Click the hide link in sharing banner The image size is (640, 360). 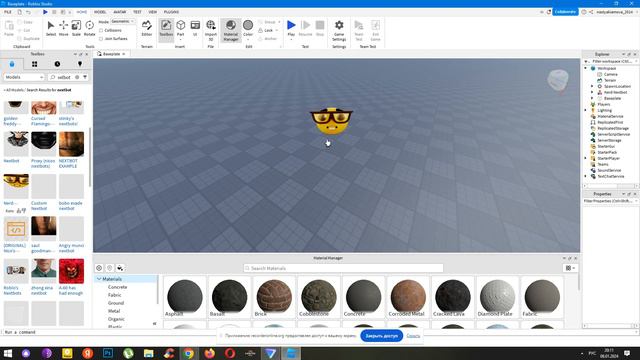pos(413,336)
